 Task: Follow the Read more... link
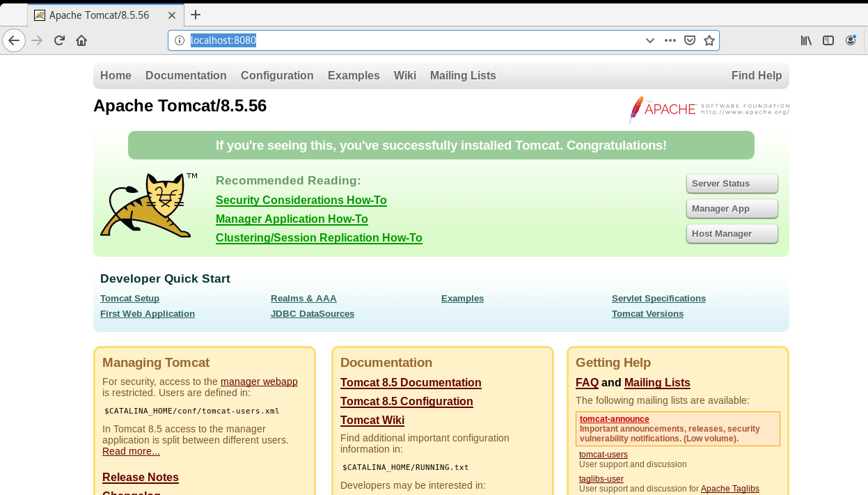pyautogui.click(x=131, y=451)
